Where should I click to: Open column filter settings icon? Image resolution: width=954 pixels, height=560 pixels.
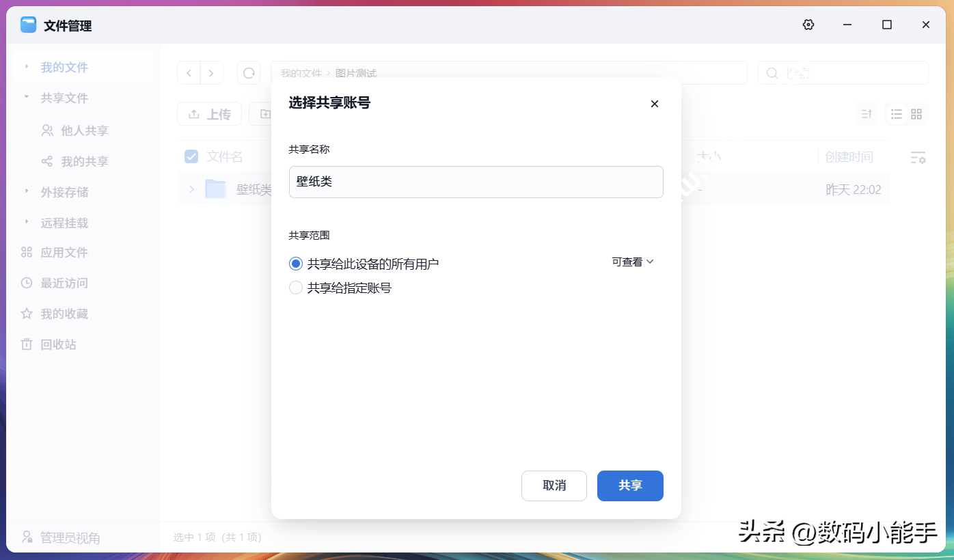[x=918, y=158]
